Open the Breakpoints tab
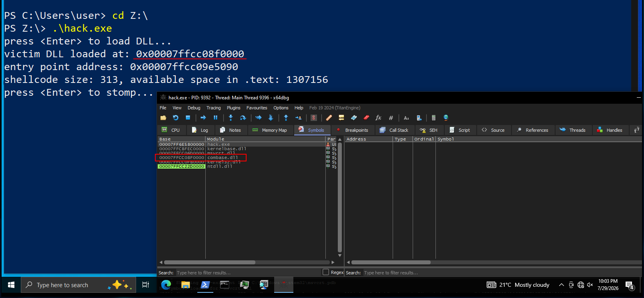 [x=352, y=130]
